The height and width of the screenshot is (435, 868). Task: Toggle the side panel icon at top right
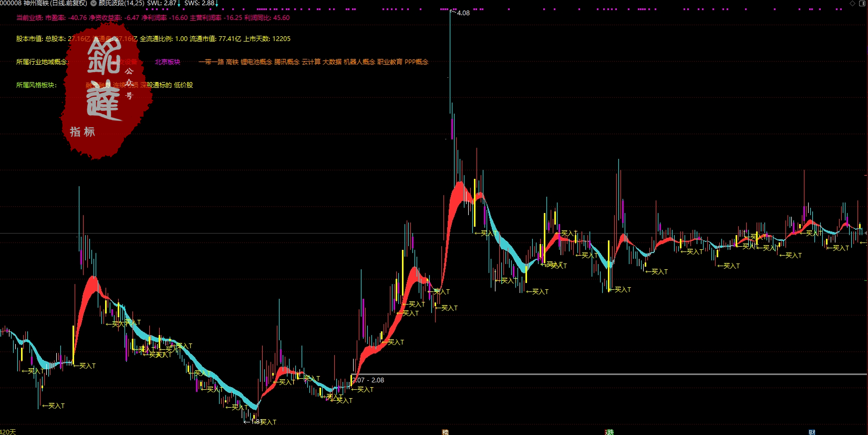862,3
